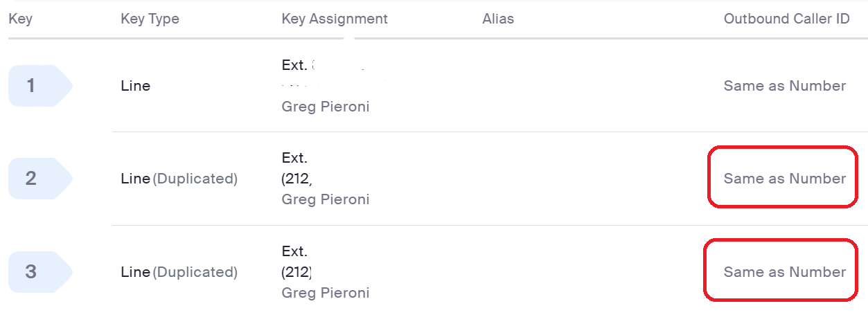Click the Ext. text in row 1
Screen dimensions: 868x315
click(294, 65)
